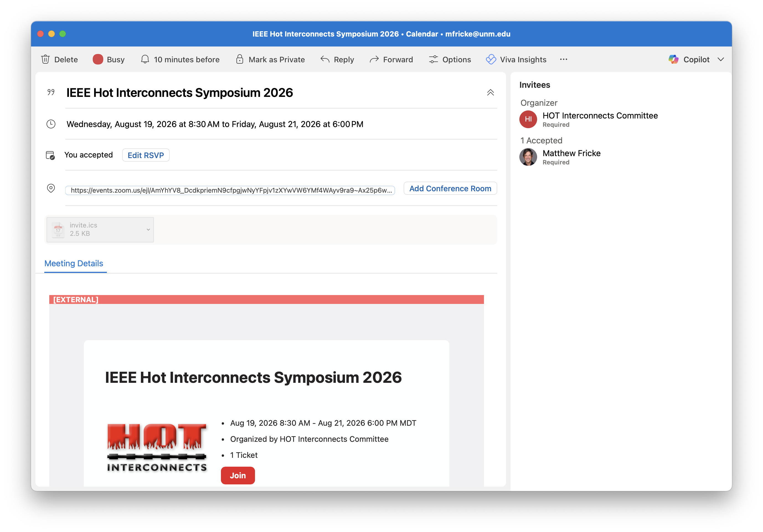This screenshot has width=763, height=532.
Task: Open Viva Insights label
Action: 523,60
